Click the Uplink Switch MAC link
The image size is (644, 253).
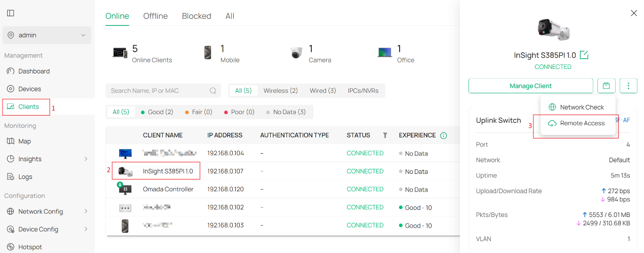(623, 120)
